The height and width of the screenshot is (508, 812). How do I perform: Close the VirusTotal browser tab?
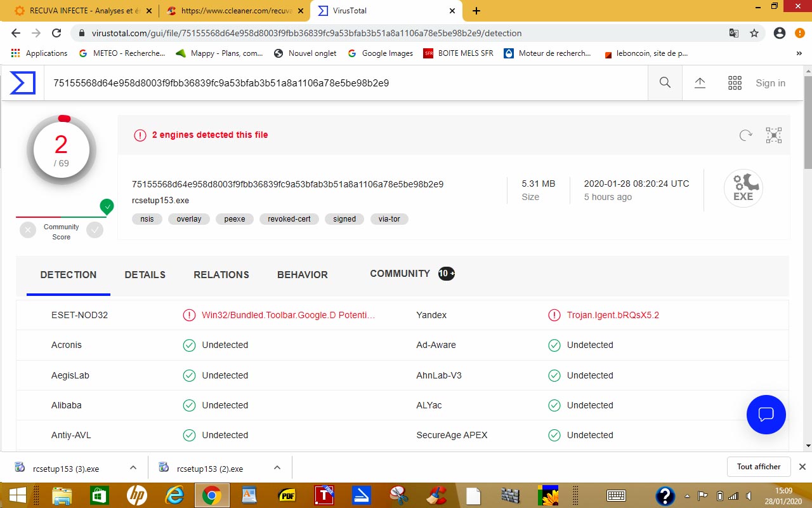pyautogui.click(x=452, y=11)
